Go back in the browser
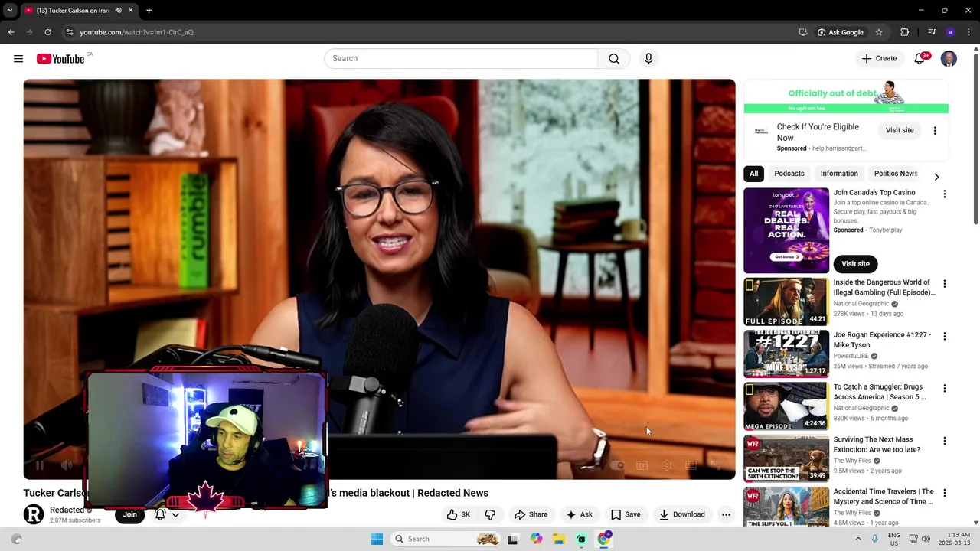Image resolution: width=980 pixels, height=551 pixels. click(x=11, y=32)
